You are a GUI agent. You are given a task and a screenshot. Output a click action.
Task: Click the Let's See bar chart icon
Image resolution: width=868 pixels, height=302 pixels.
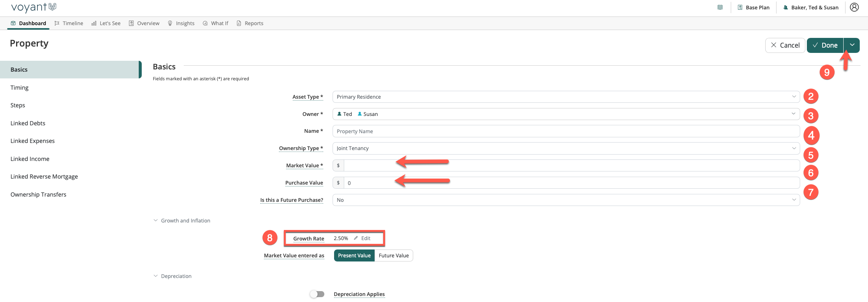click(x=94, y=23)
